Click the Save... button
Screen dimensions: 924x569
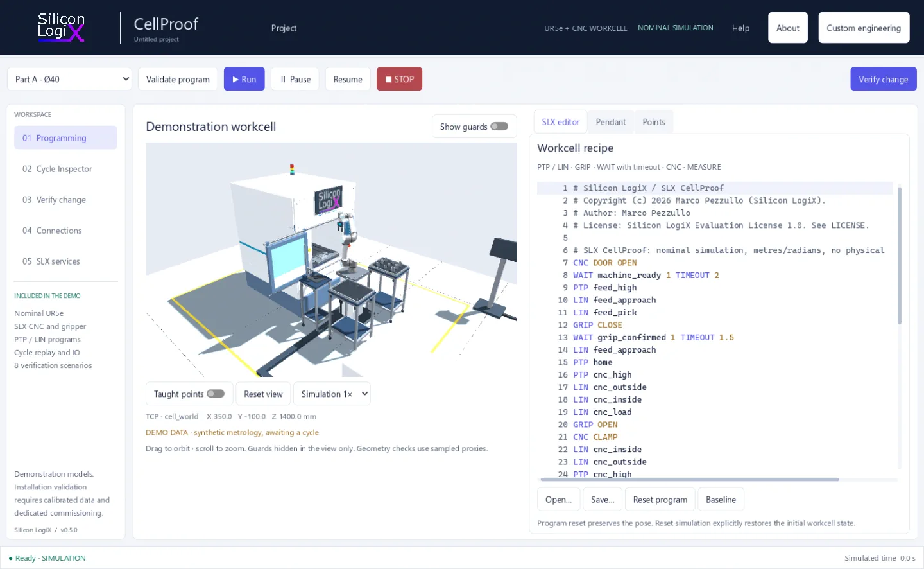click(x=603, y=500)
